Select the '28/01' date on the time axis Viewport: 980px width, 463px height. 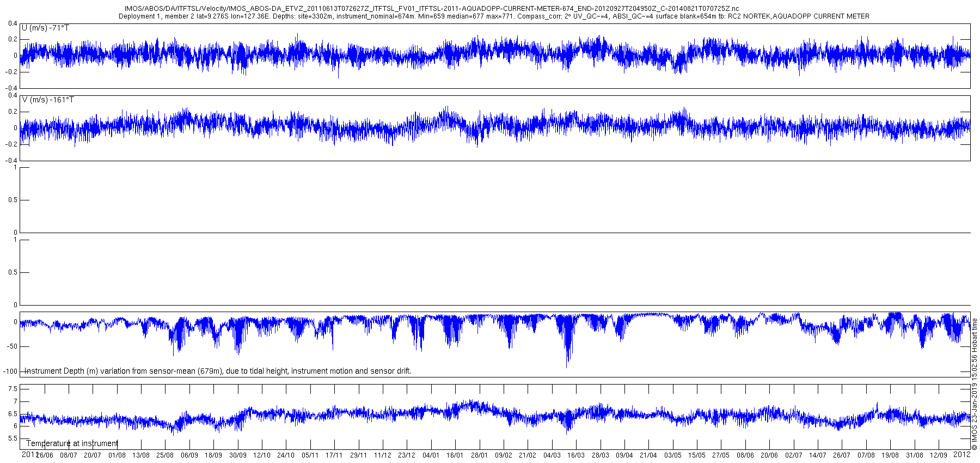[x=479, y=455]
